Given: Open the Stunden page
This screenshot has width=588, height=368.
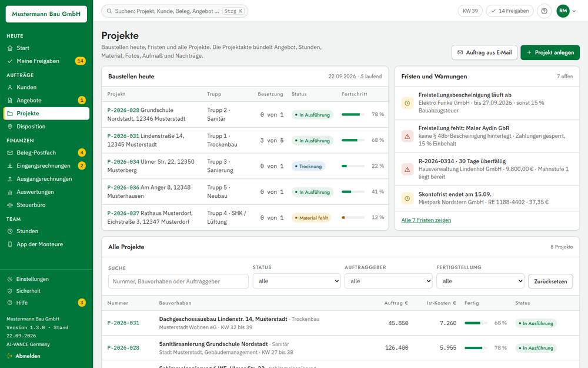Looking at the screenshot, I should click(x=46, y=231).
